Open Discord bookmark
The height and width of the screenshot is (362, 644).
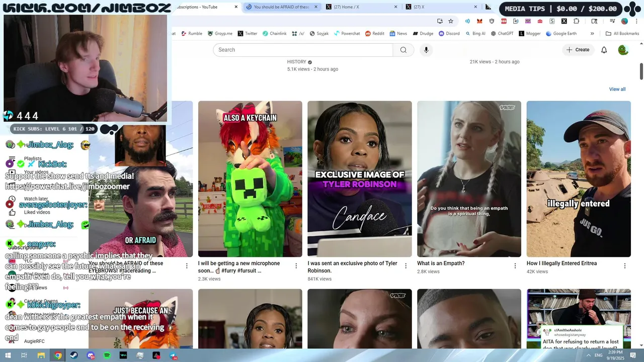tap(449, 34)
